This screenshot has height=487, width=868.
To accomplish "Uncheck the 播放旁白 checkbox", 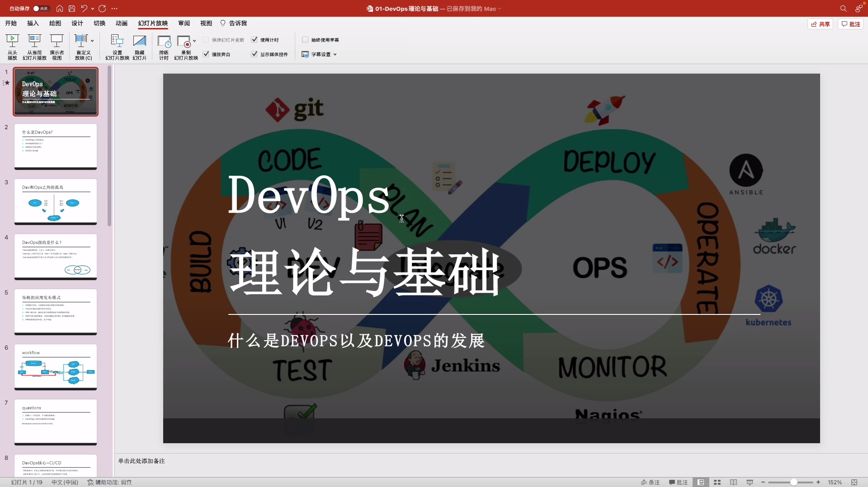I will [x=207, y=54].
